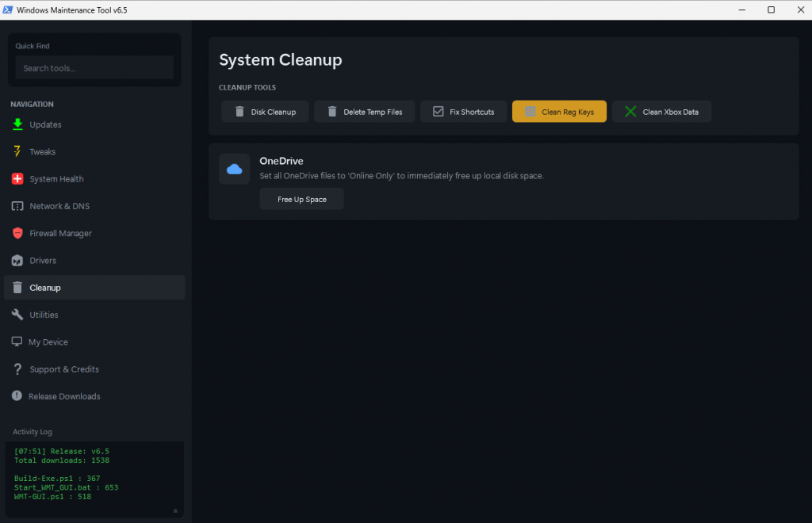Click the 'Total downloads: 1538' log line
Viewport: 812px width, 523px height.
pos(62,460)
